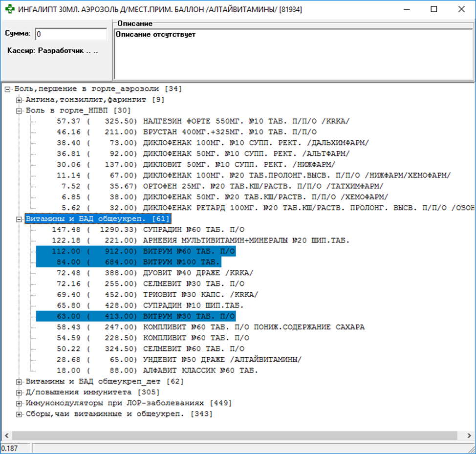The image size is (476, 454).
Task: Expand 'Сборы,чаи витаминные и общеукреп. [343]' node
Action: coord(19,414)
